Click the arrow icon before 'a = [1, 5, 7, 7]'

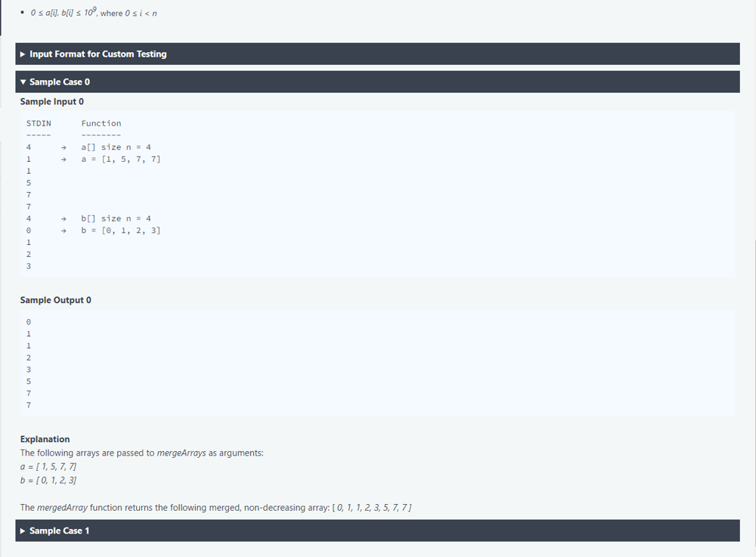point(64,159)
